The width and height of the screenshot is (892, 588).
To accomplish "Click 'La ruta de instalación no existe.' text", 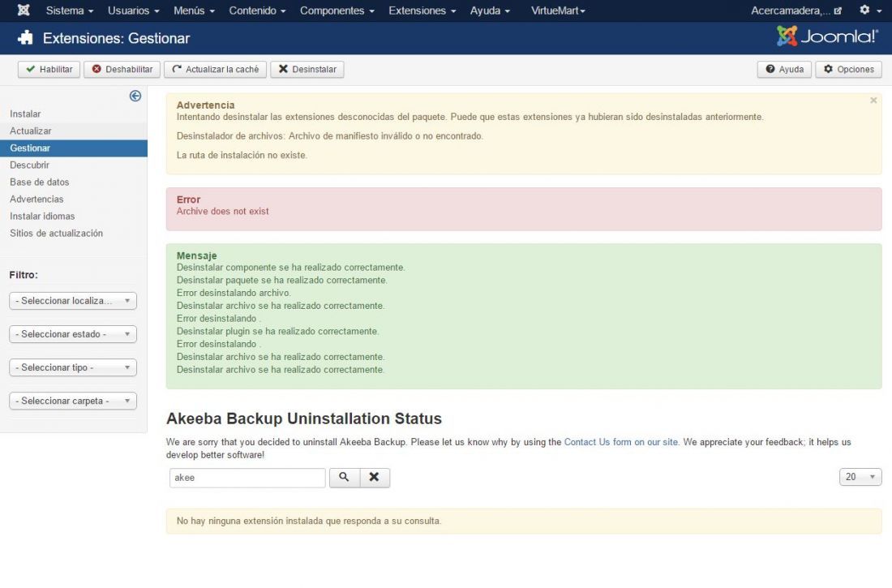I will point(242,155).
